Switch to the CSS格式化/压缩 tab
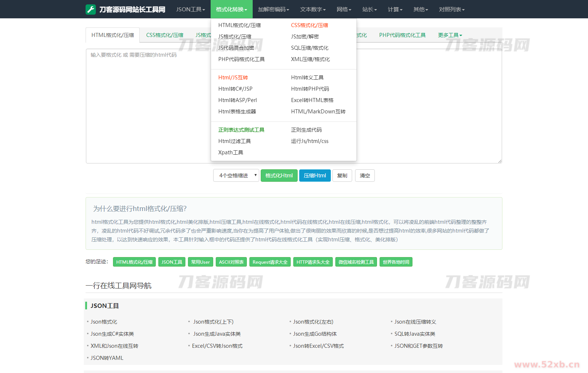The width and height of the screenshot is (588, 373). pos(164,35)
